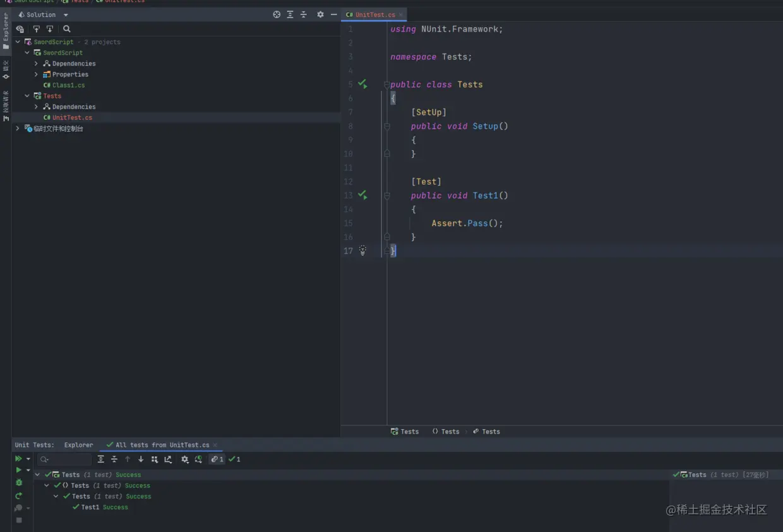Run selected unit tests play button

click(18, 470)
